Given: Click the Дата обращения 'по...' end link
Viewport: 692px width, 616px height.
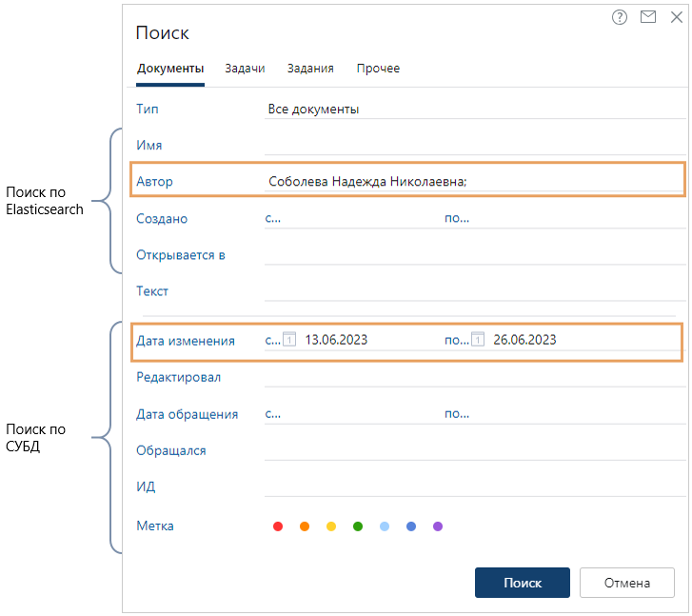Looking at the screenshot, I should 456,414.
